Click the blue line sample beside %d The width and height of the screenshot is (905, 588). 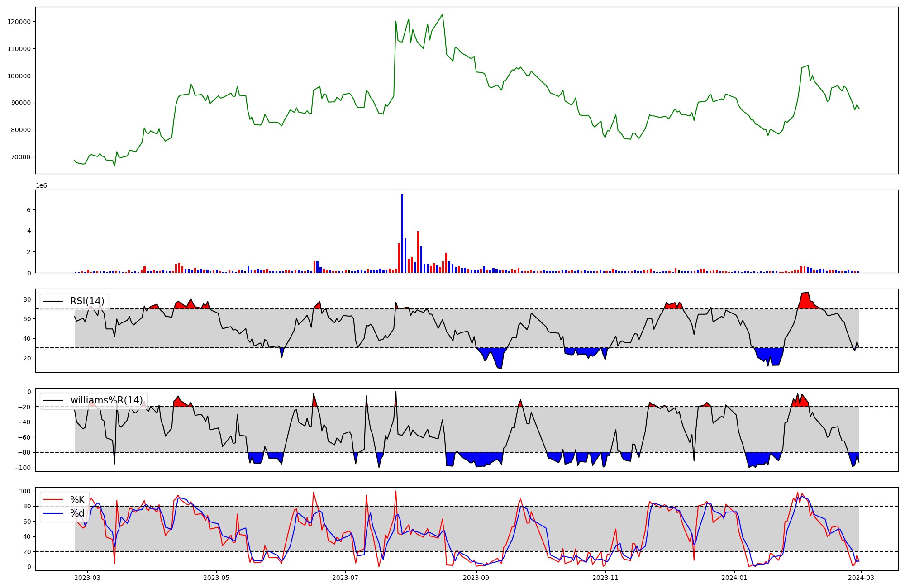pos(53,513)
